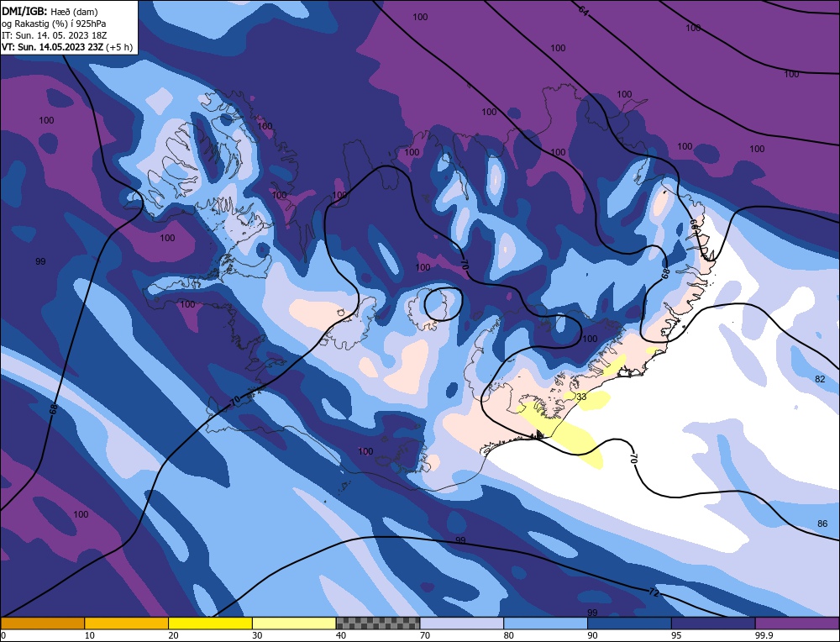Click the dark orange 0–10 legend swatch

pos(42,623)
